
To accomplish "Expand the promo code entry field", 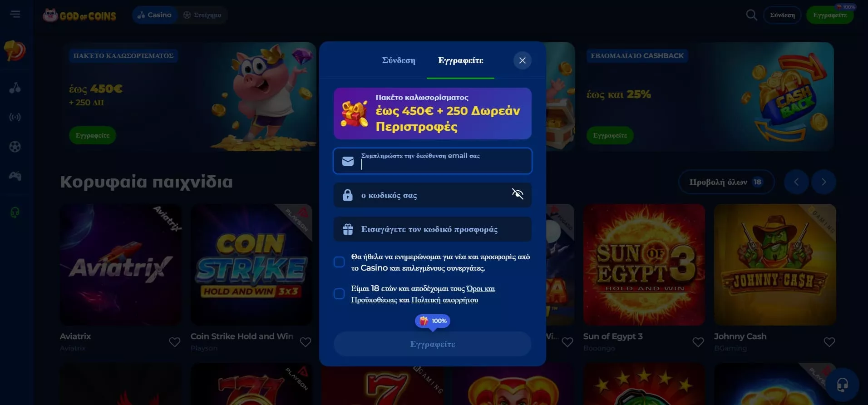I will 433,229.
